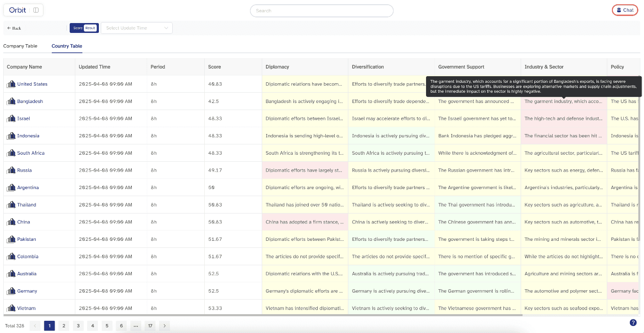This screenshot has width=644, height=333.
Task: Select the Country Table tab
Action: pos(67,46)
